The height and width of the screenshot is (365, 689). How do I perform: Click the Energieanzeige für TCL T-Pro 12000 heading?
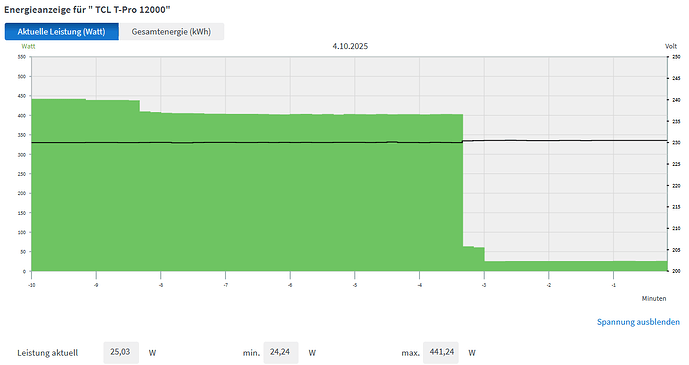[87, 9]
